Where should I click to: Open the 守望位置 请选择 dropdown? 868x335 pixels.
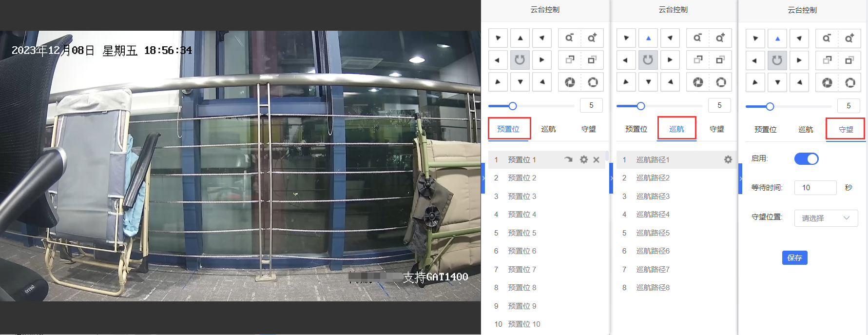tap(826, 218)
